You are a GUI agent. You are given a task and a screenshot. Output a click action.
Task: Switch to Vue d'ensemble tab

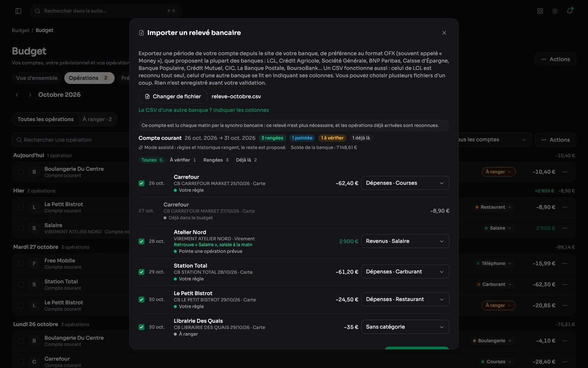(37, 78)
